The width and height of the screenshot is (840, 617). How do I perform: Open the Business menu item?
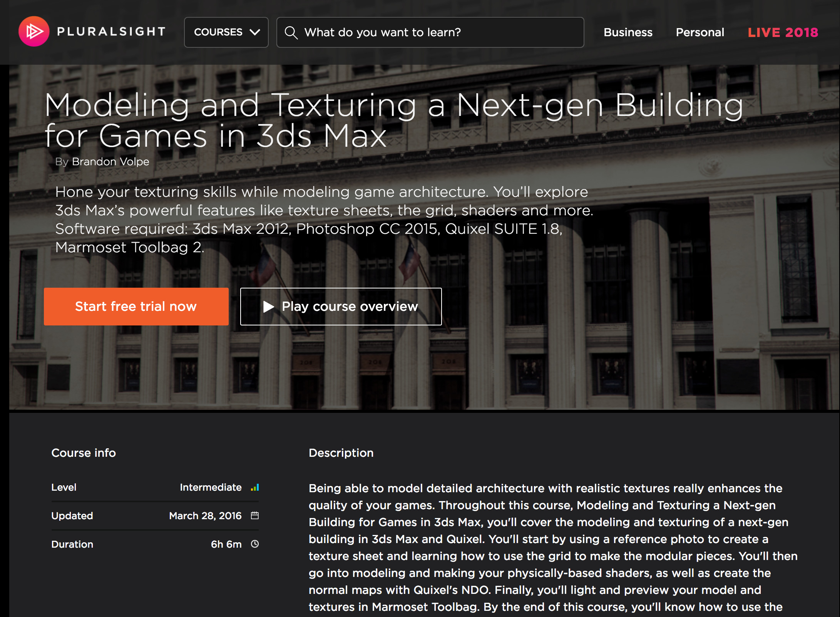(x=628, y=32)
